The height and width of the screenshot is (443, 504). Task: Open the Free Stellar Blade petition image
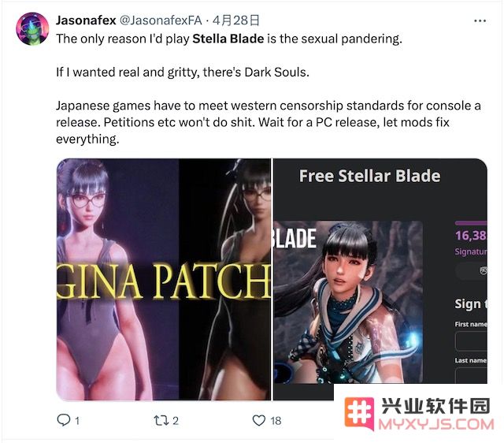click(380, 279)
